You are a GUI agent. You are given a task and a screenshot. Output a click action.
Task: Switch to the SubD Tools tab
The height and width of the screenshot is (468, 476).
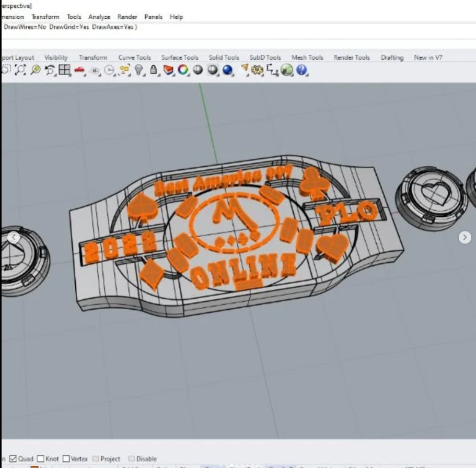click(x=265, y=57)
